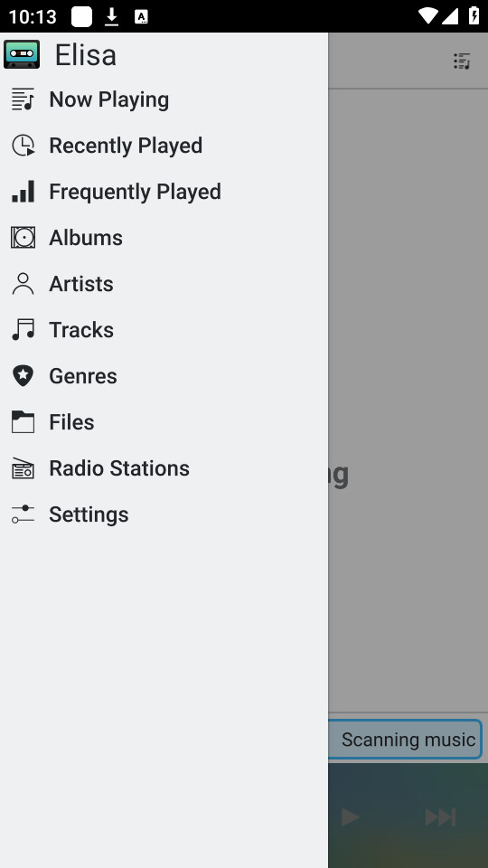
Task: Open the Settings menu entry
Action: click(x=164, y=514)
